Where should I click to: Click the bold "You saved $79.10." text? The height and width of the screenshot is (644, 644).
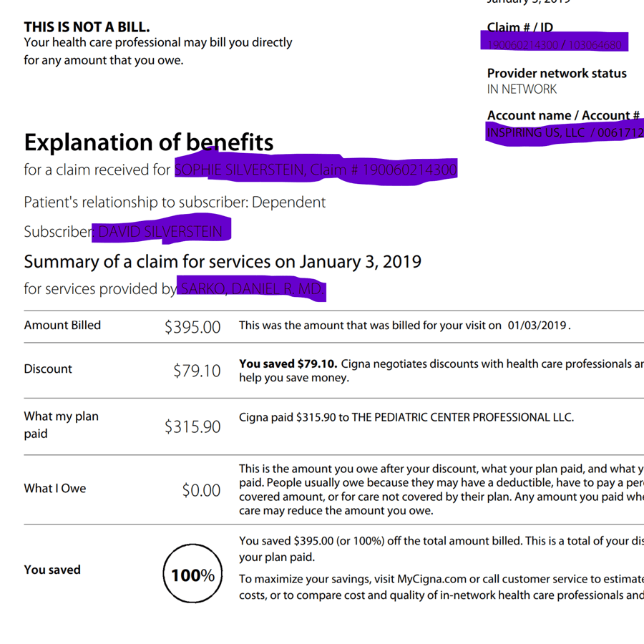pos(288,364)
